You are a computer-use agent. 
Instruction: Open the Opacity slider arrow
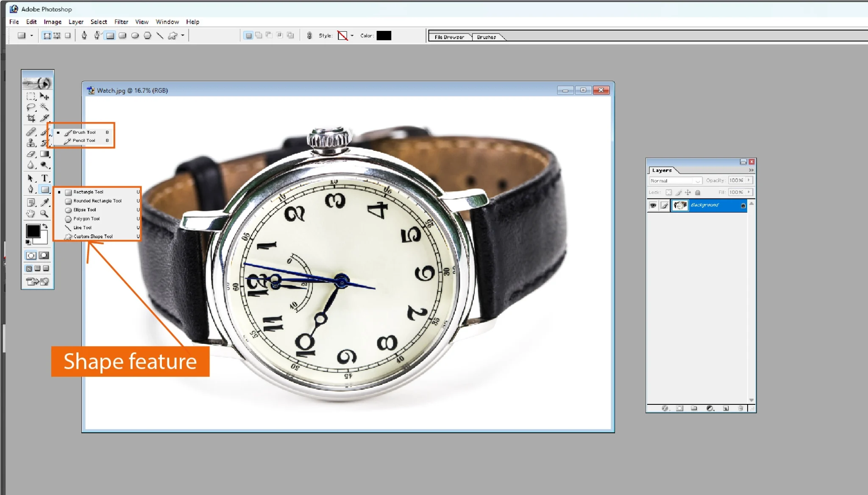pyautogui.click(x=749, y=180)
